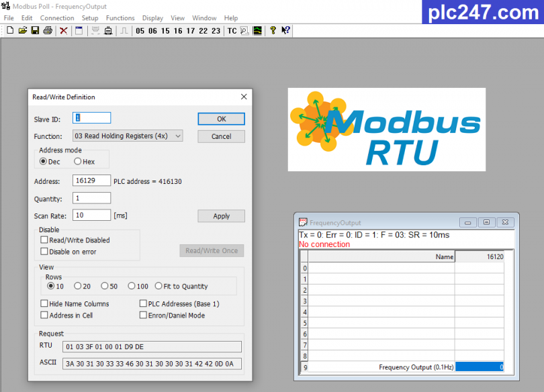This screenshot has width=544, height=392.
Task: Click function 16 write multiple registers
Action: (178, 31)
